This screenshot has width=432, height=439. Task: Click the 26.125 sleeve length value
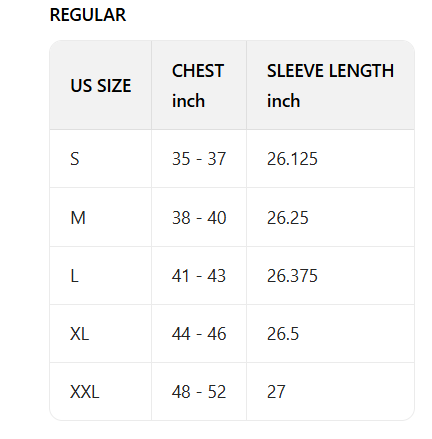[292, 159]
